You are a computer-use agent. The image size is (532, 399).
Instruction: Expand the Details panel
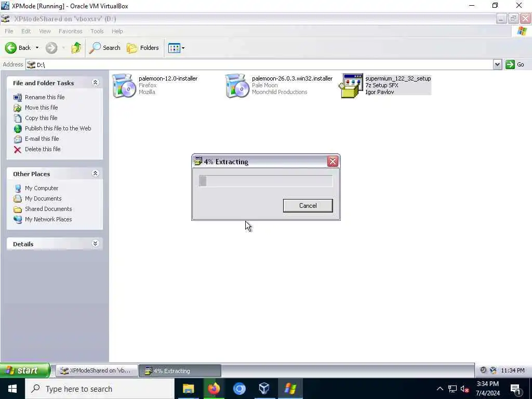pyautogui.click(x=96, y=244)
